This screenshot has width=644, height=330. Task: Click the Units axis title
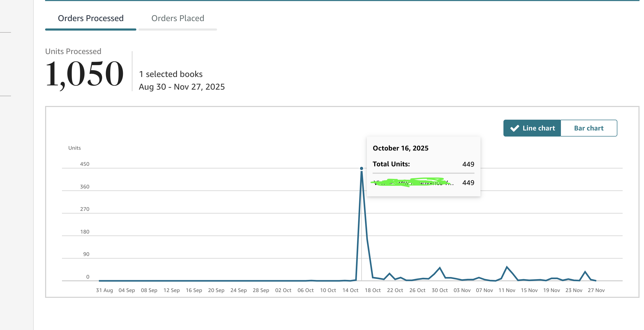point(74,148)
